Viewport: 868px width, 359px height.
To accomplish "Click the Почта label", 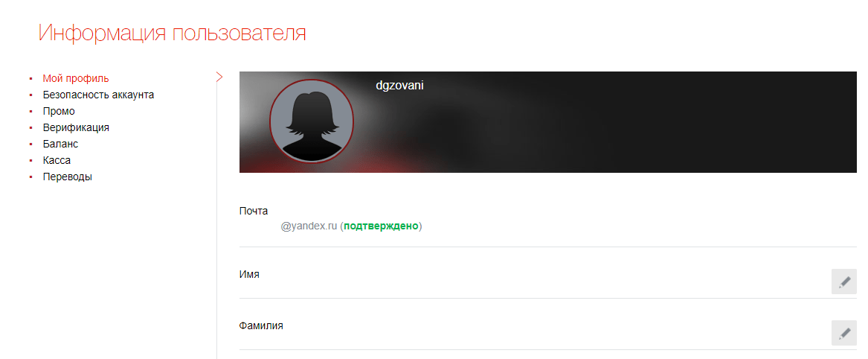I will (254, 211).
